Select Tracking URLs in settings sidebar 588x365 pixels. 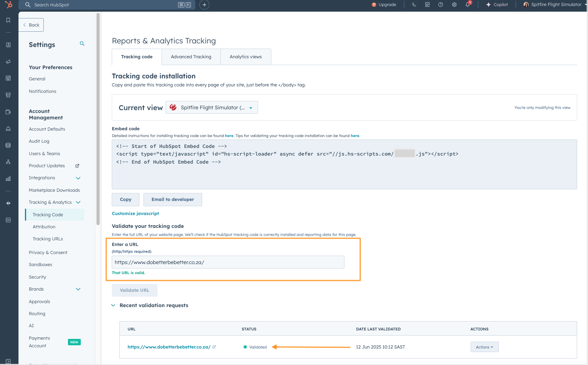pos(48,239)
